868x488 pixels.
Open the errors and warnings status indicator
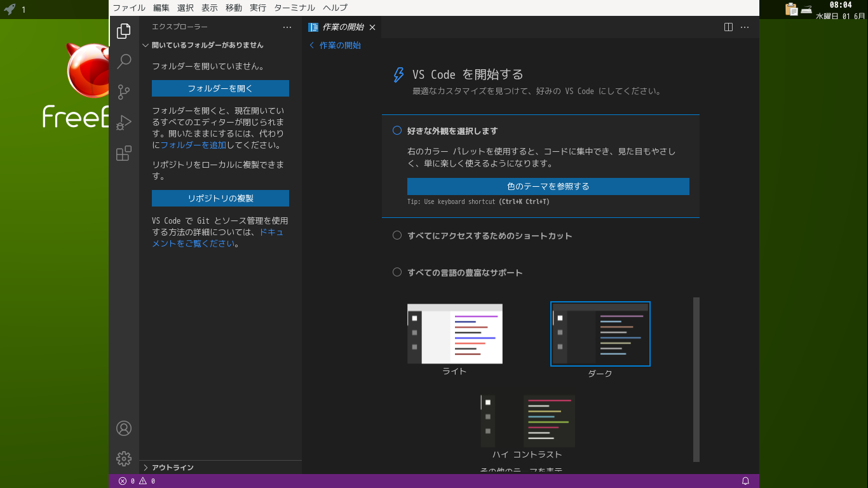tap(137, 481)
